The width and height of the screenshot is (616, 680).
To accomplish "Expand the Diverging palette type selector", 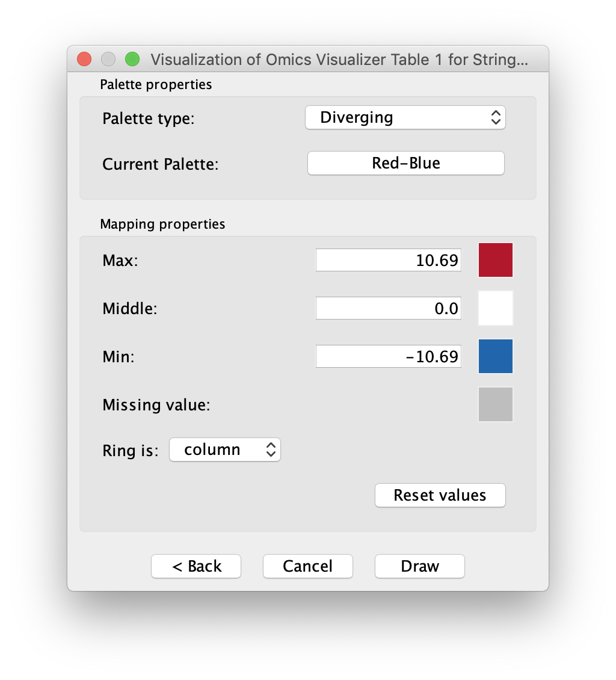I will tap(405, 117).
